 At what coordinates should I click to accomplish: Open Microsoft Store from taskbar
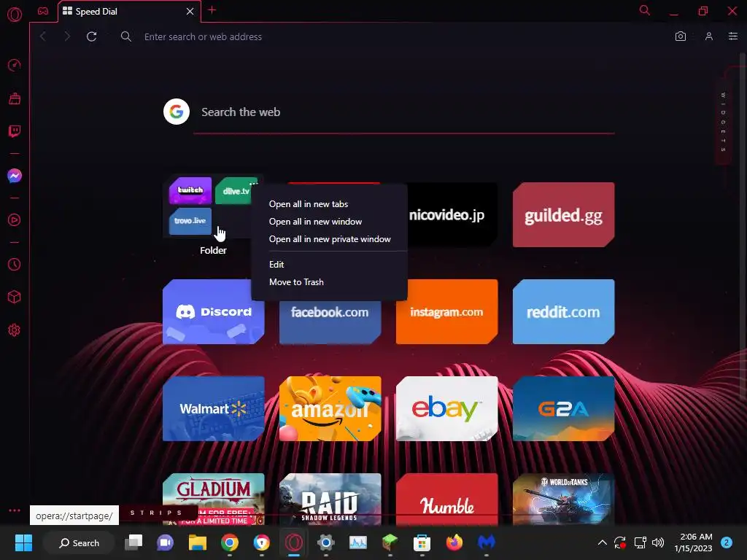pos(422,542)
